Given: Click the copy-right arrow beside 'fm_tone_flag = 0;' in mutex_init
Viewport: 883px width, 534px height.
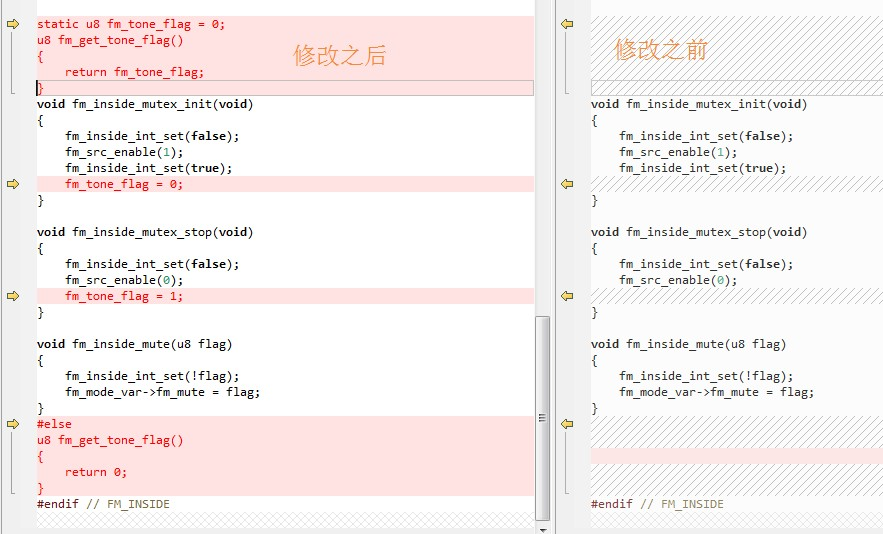Looking at the screenshot, I should click(13, 184).
